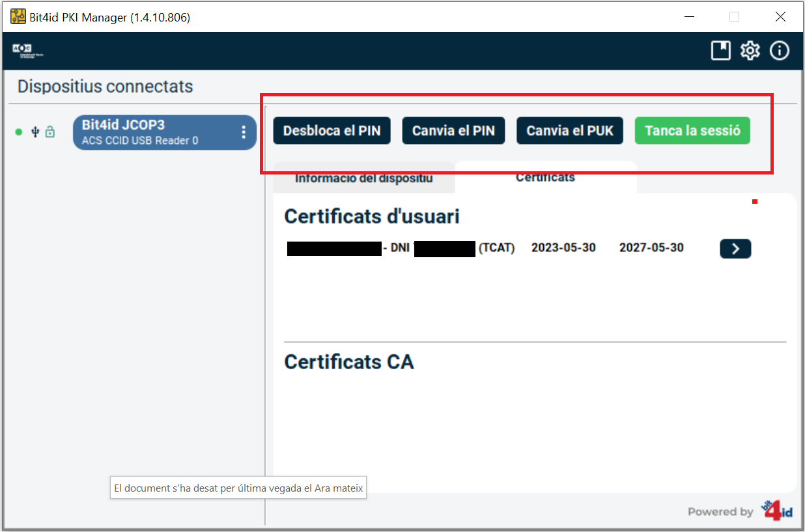Click the 2023-05-30 issue date

563,247
